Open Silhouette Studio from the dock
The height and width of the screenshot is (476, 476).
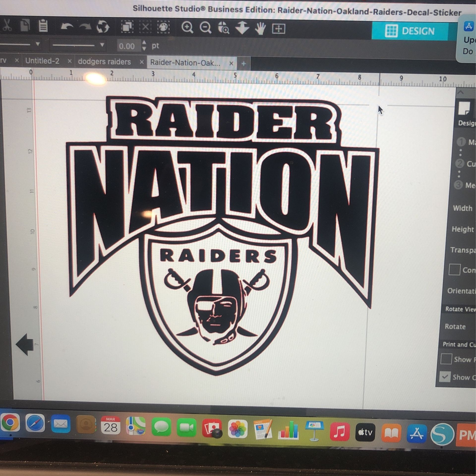point(442,434)
